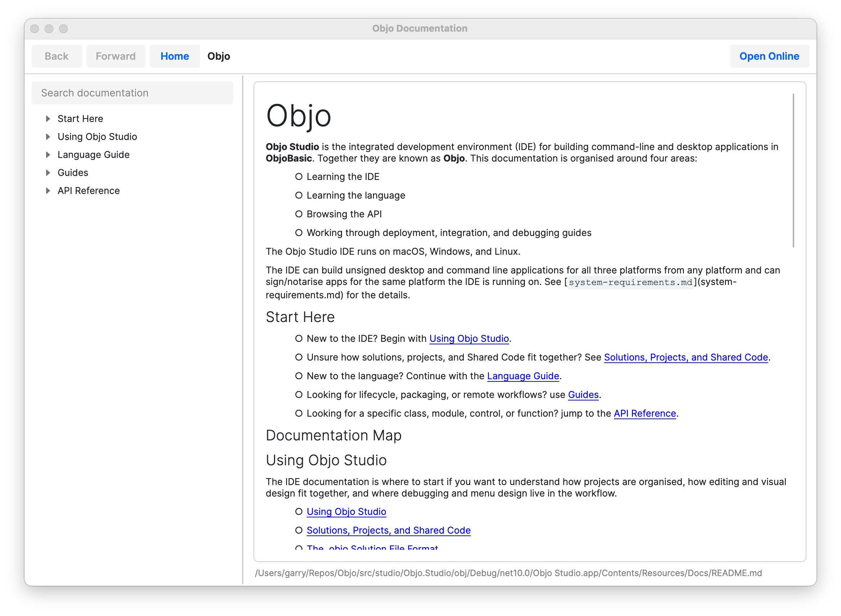The width and height of the screenshot is (841, 616).
Task: Select Start Here in the sidebar
Action: pyautogui.click(x=80, y=119)
